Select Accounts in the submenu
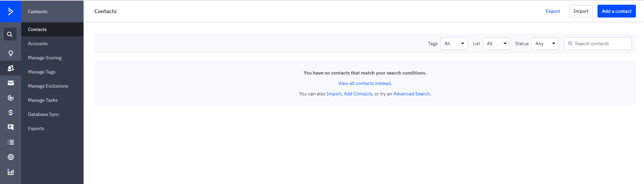644x184 pixels. [x=52, y=43]
